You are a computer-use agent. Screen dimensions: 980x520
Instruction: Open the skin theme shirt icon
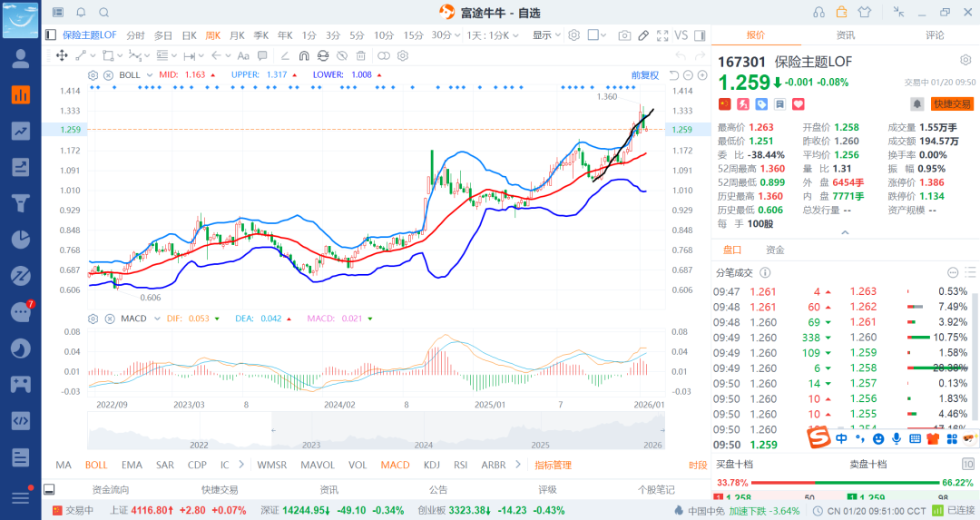pyautogui.click(x=863, y=13)
